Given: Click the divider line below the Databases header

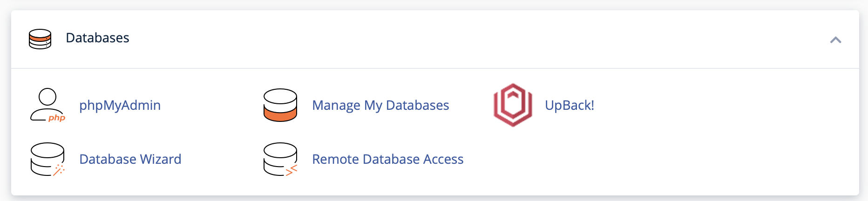Looking at the screenshot, I should (435, 68).
